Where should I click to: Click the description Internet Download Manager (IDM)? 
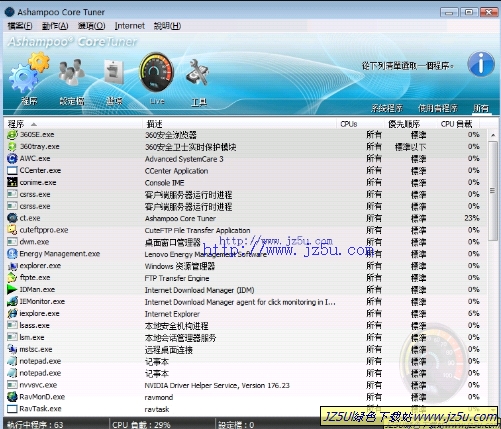(x=199, y=290)
